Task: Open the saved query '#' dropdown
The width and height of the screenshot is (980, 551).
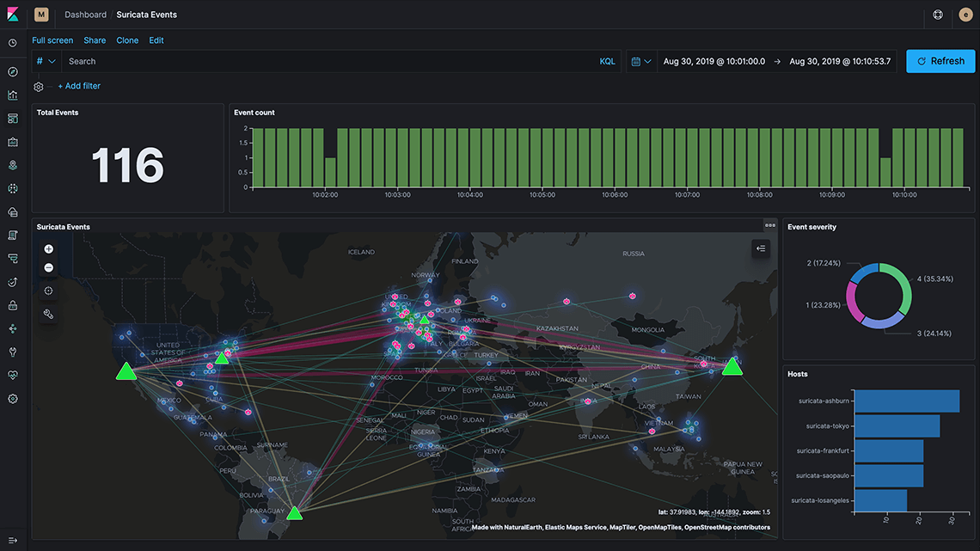Action: (x=46, y=61)
